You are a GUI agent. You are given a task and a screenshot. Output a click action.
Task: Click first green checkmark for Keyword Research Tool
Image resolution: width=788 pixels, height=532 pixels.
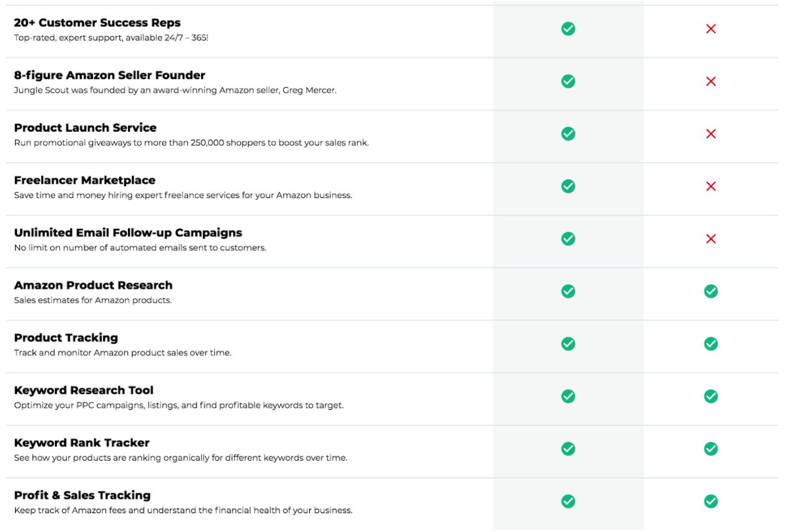tap(568, 396)
